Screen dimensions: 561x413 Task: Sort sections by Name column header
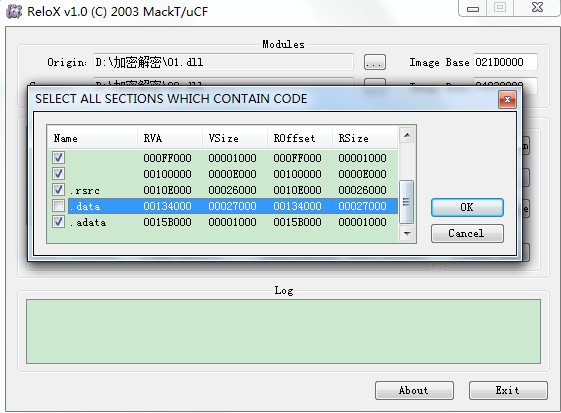92,138
